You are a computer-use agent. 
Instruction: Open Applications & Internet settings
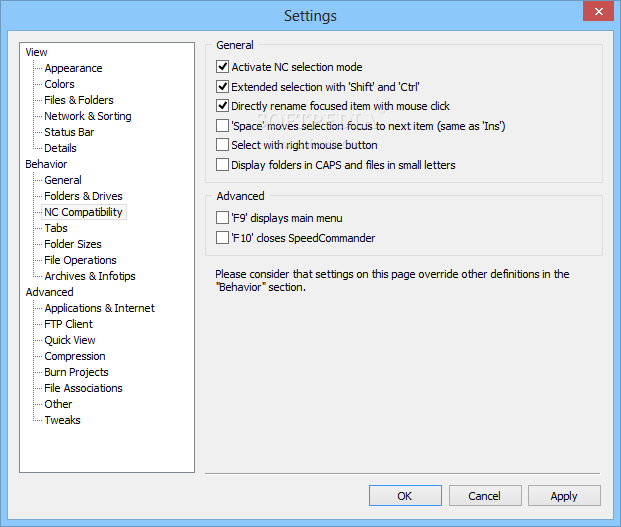click(x=99, y=308)
